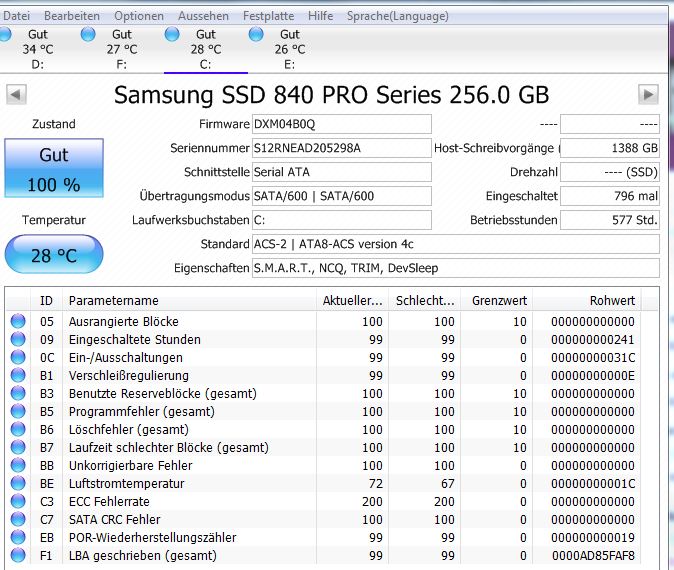This screenshot has height=570, width=674.
Task: Select the ECC Fehlerrate parameter name
Action: [109, 502]
